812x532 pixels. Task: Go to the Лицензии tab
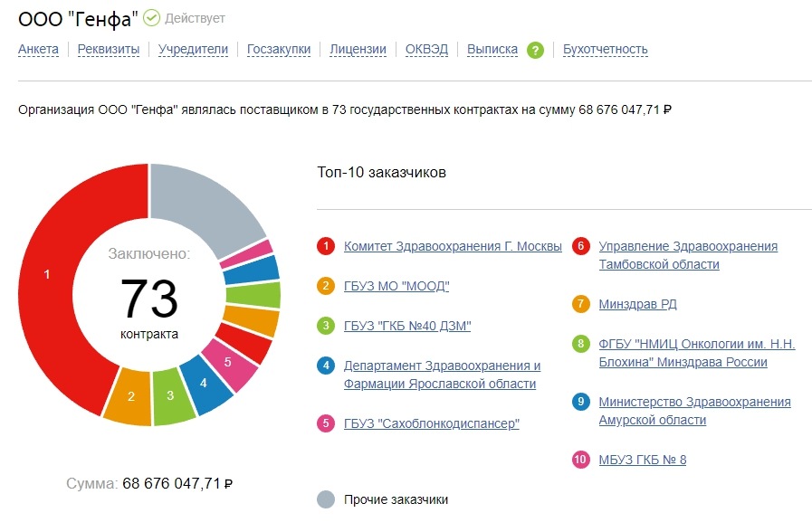358,49
